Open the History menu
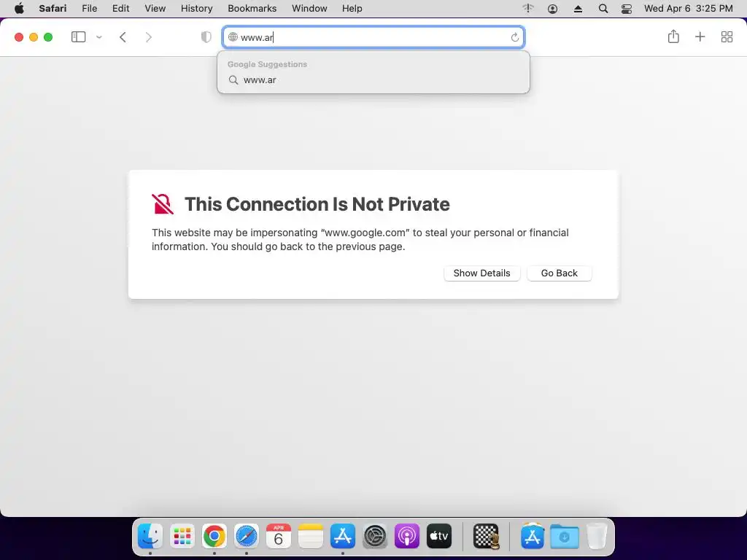This screenshot has width=747, height=560. pos(197,9)
